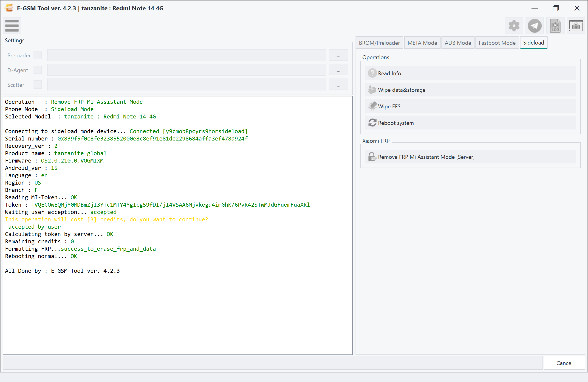Viewport: 588px width, 382px height.
Task: Click the Read Info question mark icon
Action: coord(372,73)
